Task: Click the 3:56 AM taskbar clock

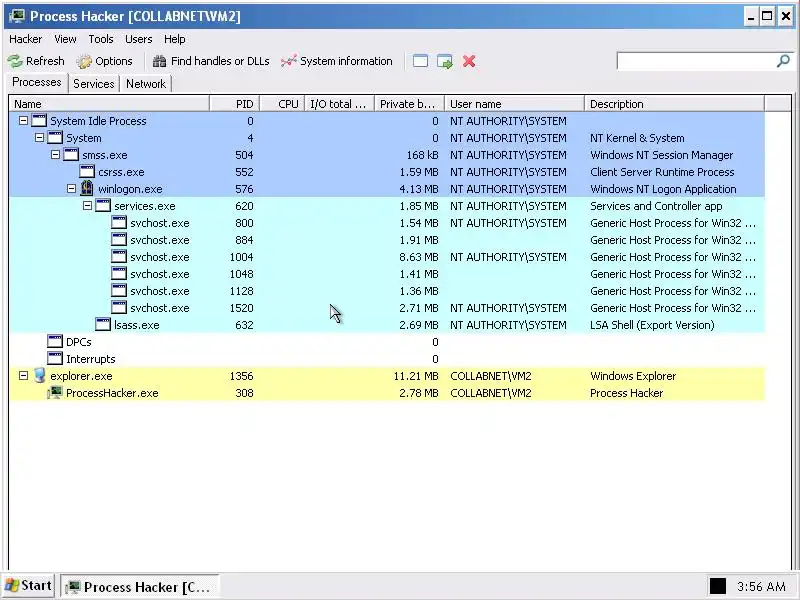Action: click(x=761, y=587)
